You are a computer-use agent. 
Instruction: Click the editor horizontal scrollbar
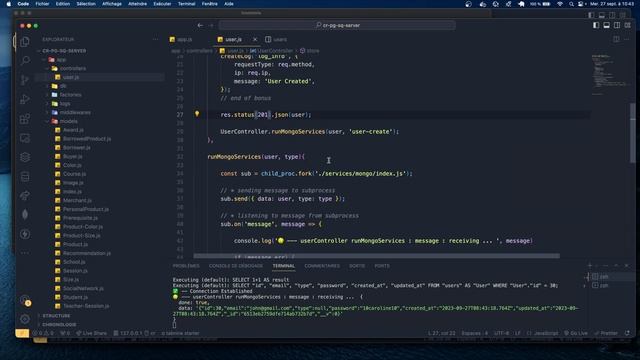376,256
